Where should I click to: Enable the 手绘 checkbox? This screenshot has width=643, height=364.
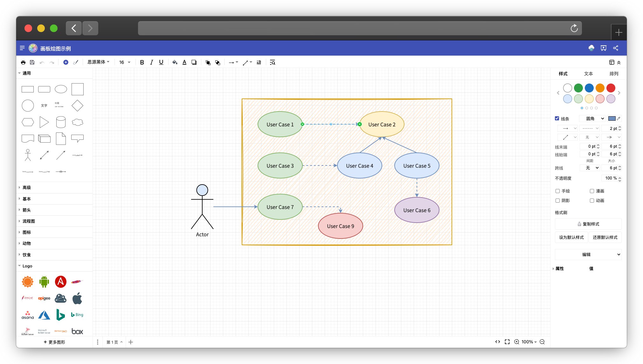click(x=558, y=191)
